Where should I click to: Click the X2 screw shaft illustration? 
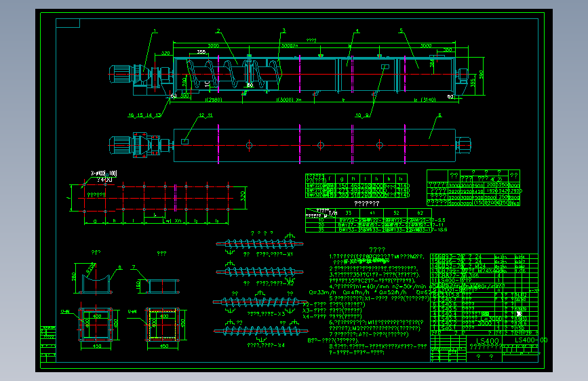click(260, 272)
